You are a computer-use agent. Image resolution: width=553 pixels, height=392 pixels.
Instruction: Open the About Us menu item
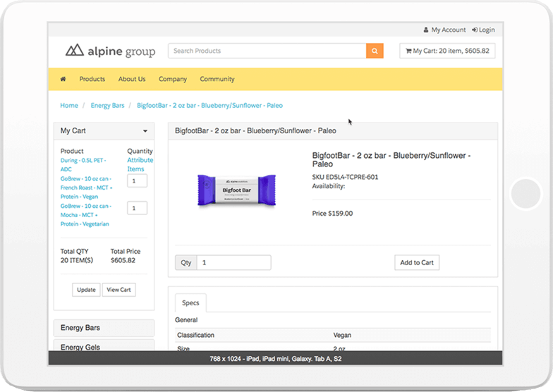click(132, 79)
